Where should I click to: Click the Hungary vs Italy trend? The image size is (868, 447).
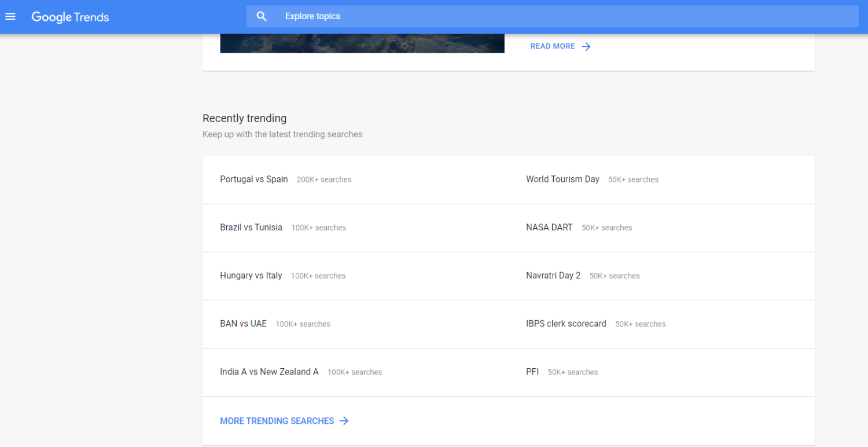tap(251, 275)
